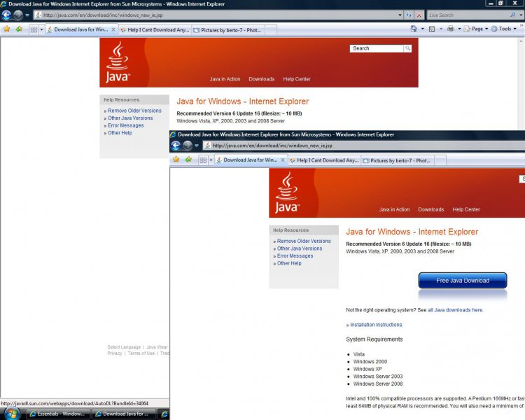Open recent pages dropdown in rear window
525x420 pixels.
(x=27, y=15)
